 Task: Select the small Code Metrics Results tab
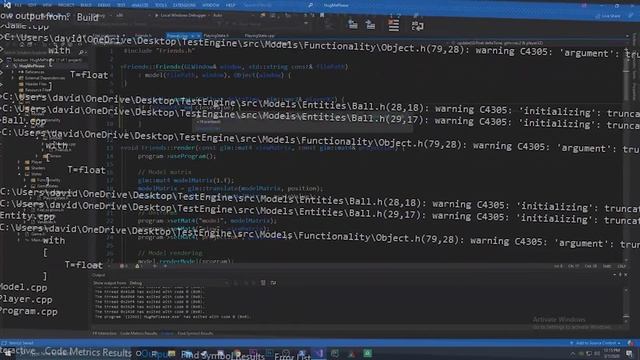pyautogui.click(x=138, y=333)
